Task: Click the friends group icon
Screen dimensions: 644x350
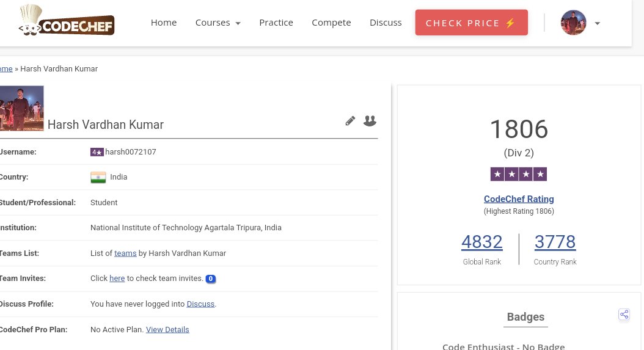Action: pyautogui.click(x=370, y=121)
